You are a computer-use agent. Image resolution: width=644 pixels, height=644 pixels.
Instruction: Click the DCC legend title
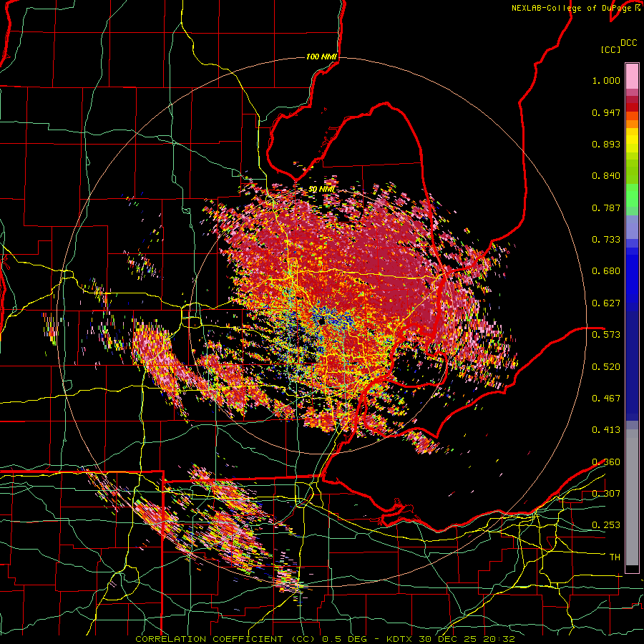[x=628, y=43]
